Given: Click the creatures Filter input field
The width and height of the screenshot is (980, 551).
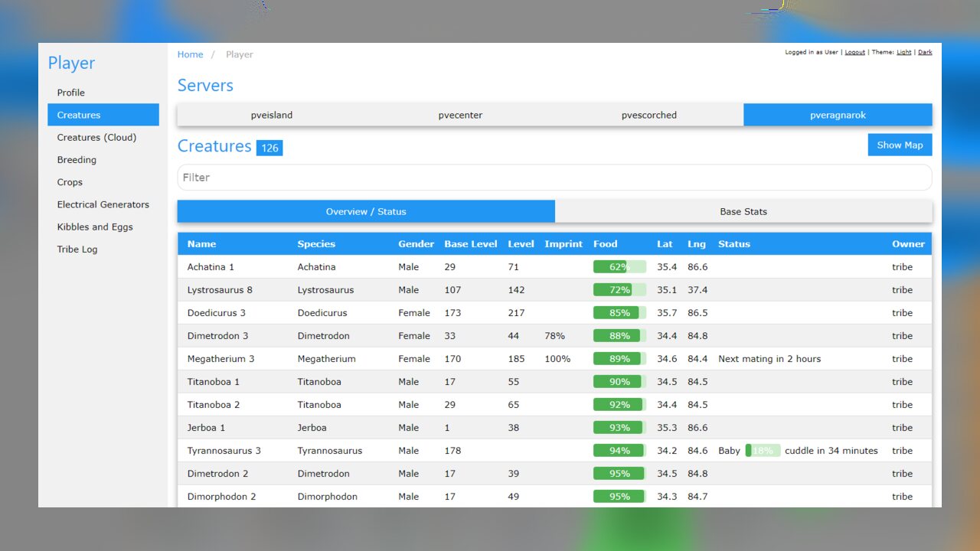Looking at the screenshot, I should [x=555, y=178].
